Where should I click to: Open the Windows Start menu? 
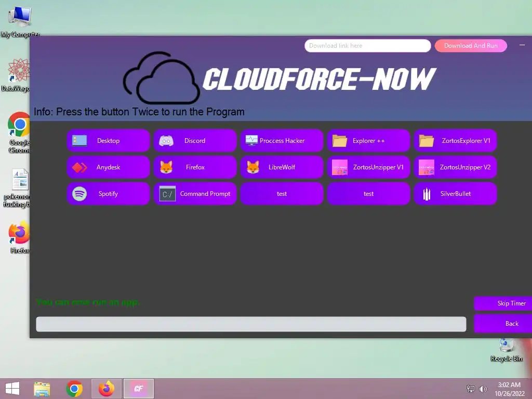click(x=12, y=389)
